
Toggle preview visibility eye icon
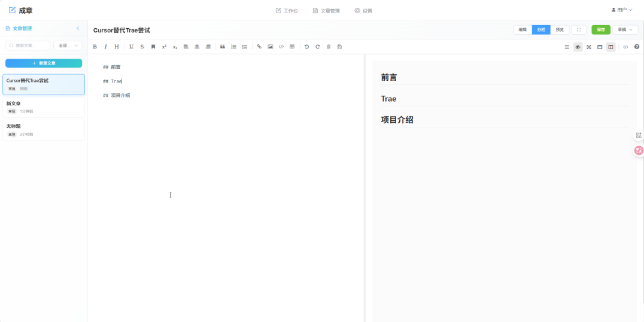click(x=578, y=47)
